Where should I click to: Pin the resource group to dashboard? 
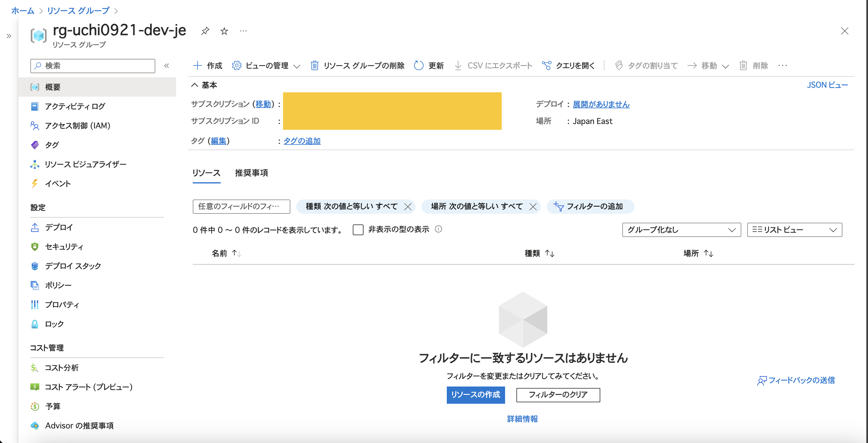pos(205,31)
